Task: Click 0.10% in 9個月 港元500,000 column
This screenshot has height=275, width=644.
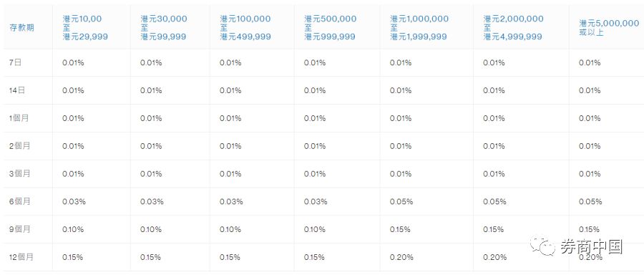Action: [x=315, y=229]
